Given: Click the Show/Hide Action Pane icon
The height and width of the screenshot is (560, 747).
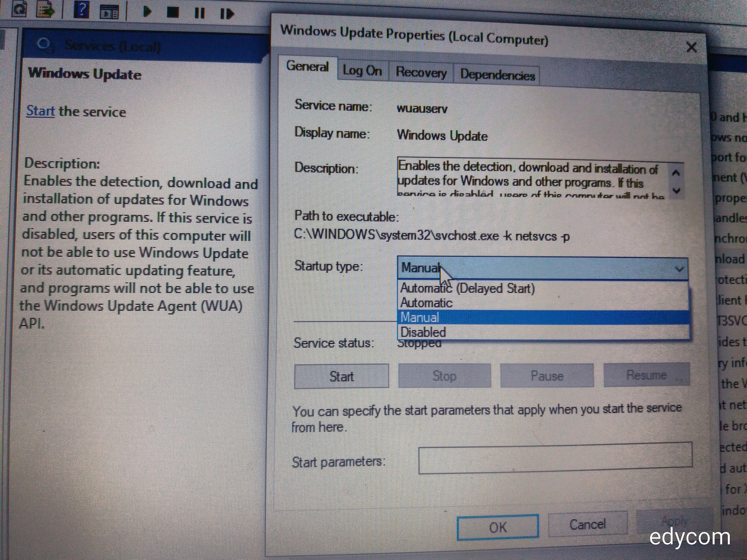Looking at the screenshot, I should [x=109, y=12].
